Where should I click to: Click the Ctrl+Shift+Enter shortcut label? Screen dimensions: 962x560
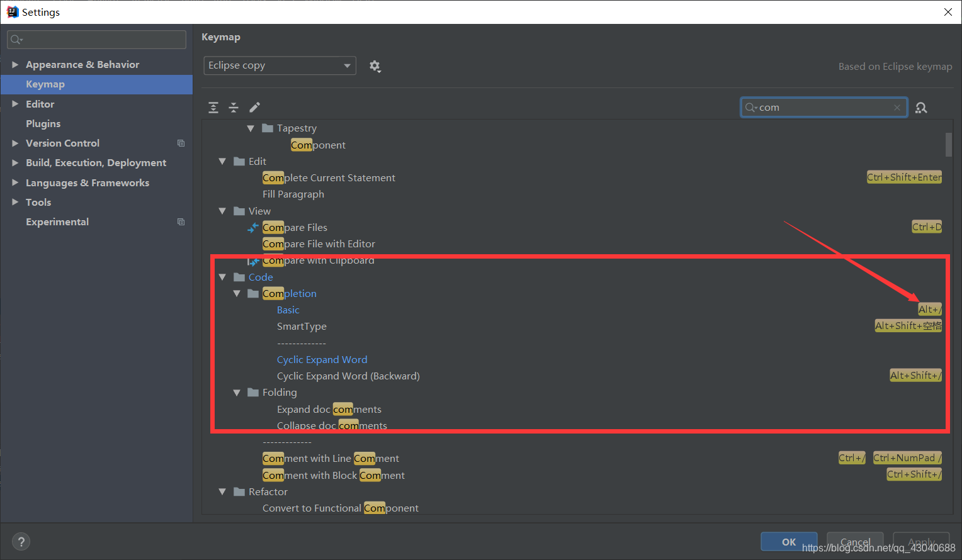pyautogui.click(x=904, y=177)
